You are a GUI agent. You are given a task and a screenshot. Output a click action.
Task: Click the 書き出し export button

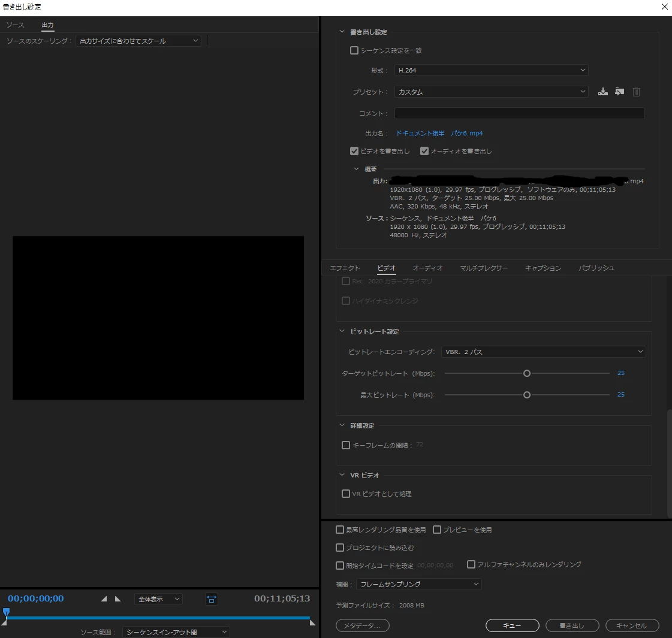(572, 625)
